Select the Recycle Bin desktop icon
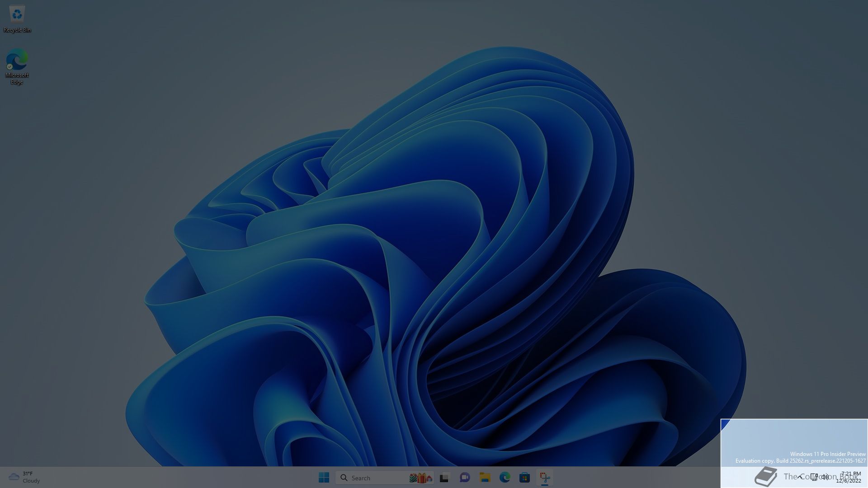The image size is (868, 488). pyautogui.click(x=17, y=19)
